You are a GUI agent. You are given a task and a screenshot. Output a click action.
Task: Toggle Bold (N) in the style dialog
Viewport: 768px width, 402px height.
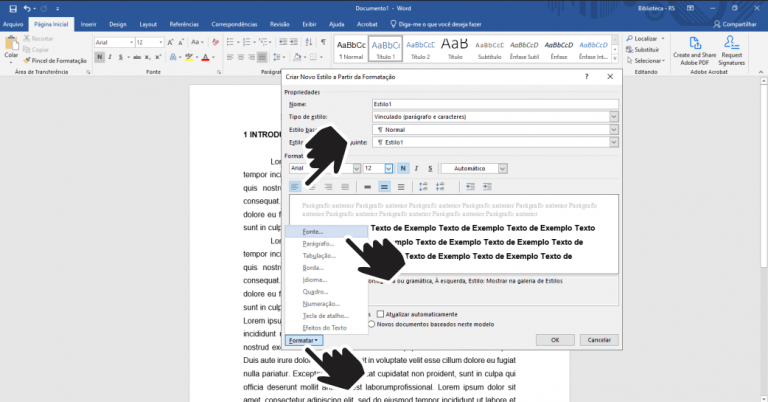point(403,168)
